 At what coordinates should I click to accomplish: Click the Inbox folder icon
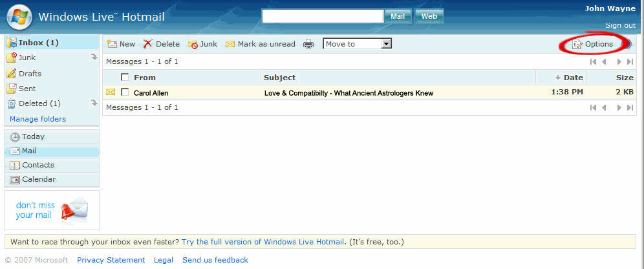pyautogui.click(x=12, y=43)
